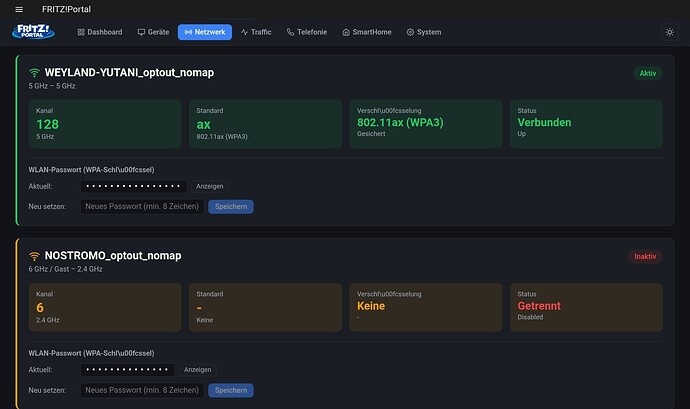Image resolution: width=690 pixels, height=409 pixels.
Task: Click the WEYLAND-YUTANI_optout_nomap network name
Action: [x=129, y=73]
